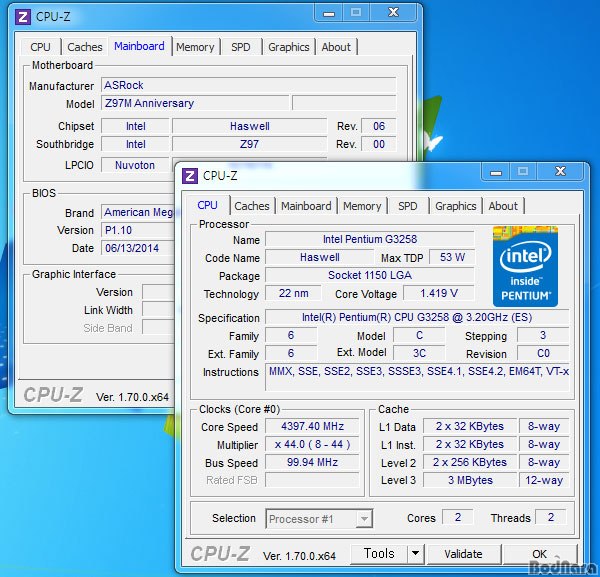Click the Intel inside Pentium logo

coord(525,267)
